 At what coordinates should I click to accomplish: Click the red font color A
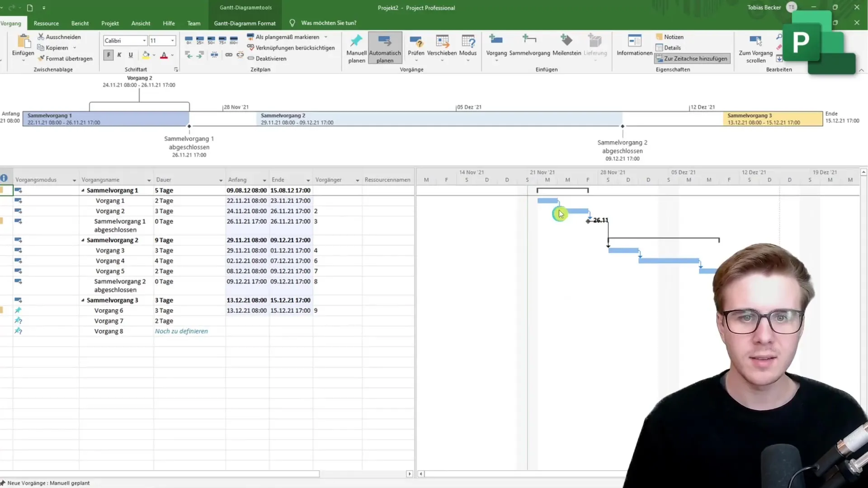pos(164,55)
